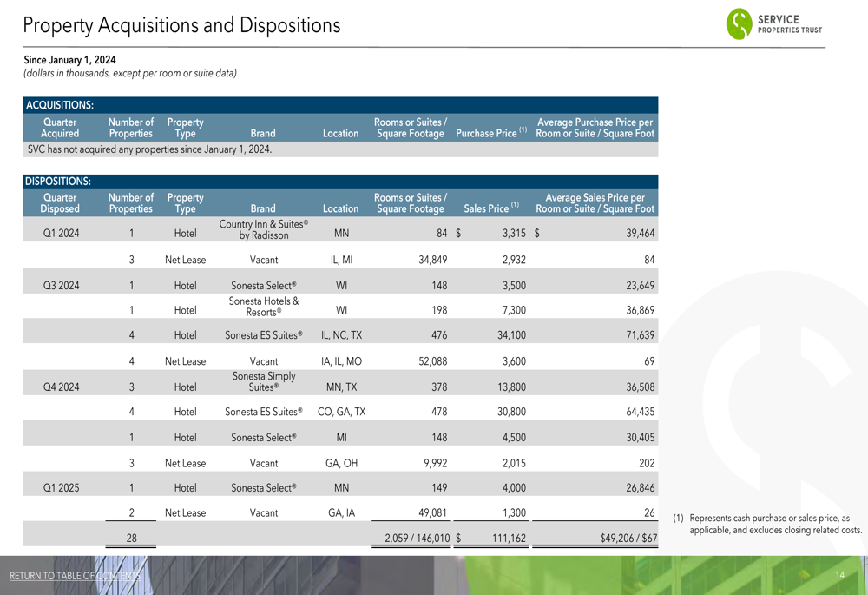Viewport: 868px width, 595px height.
Task: Select the title "Property Acquisitions and Dispositions"
Action: click(181, 25)
